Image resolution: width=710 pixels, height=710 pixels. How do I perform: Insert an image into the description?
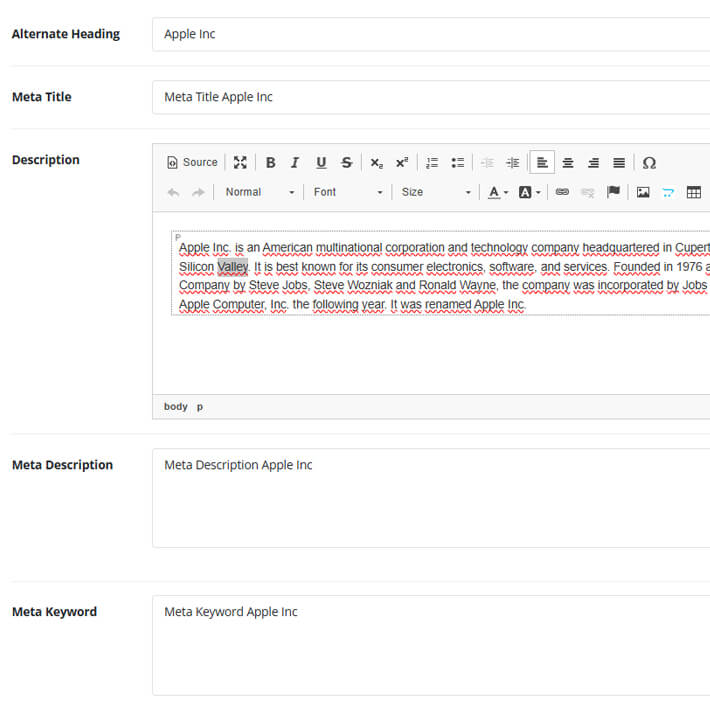point(643,192)
